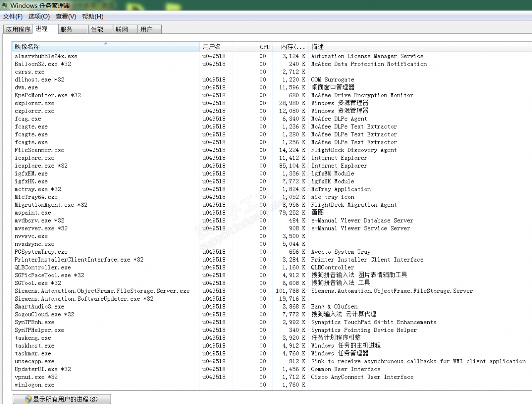532x404 pixels.
Task: Click 显示所有用户的进程(S) button
Action: (x=62, y=399)
